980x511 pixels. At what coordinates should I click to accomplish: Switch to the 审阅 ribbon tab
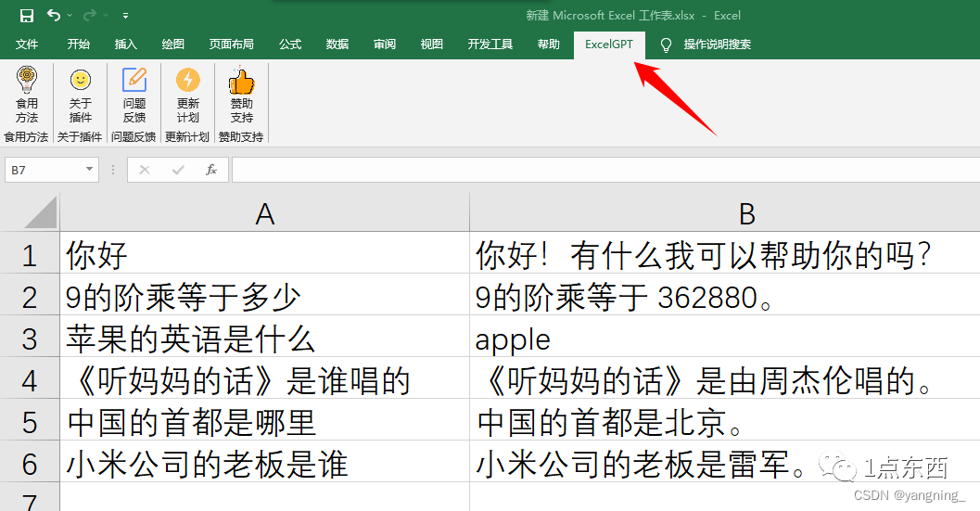tap(385, 45)
